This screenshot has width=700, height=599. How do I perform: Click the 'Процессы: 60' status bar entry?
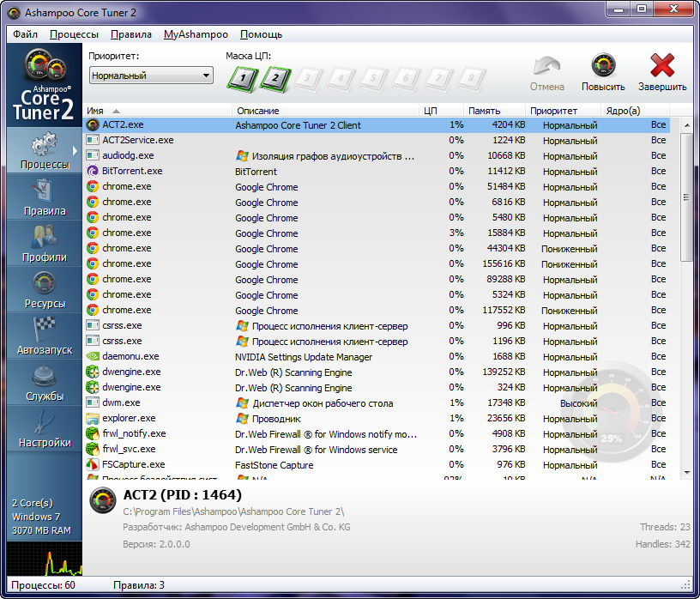coord(43,585)
